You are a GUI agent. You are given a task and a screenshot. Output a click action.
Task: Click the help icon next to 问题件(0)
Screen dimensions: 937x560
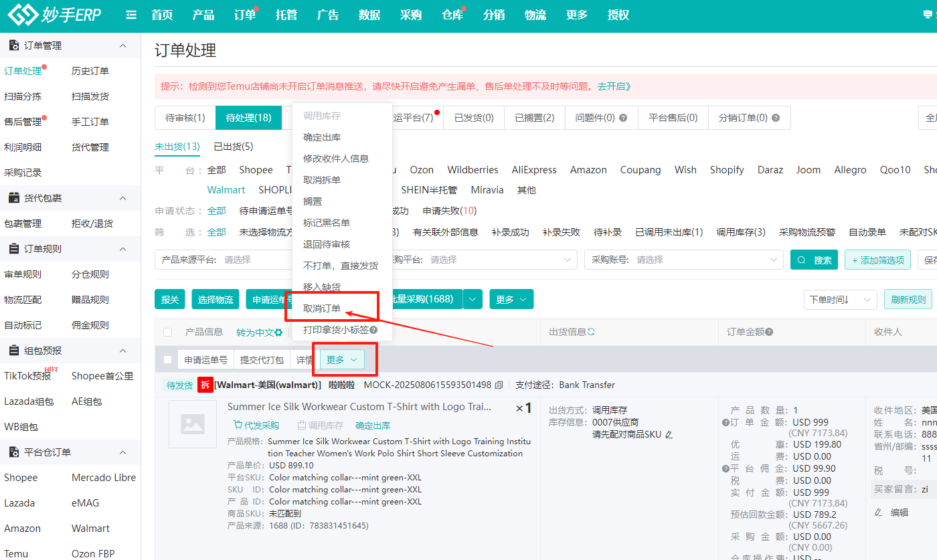623,118
